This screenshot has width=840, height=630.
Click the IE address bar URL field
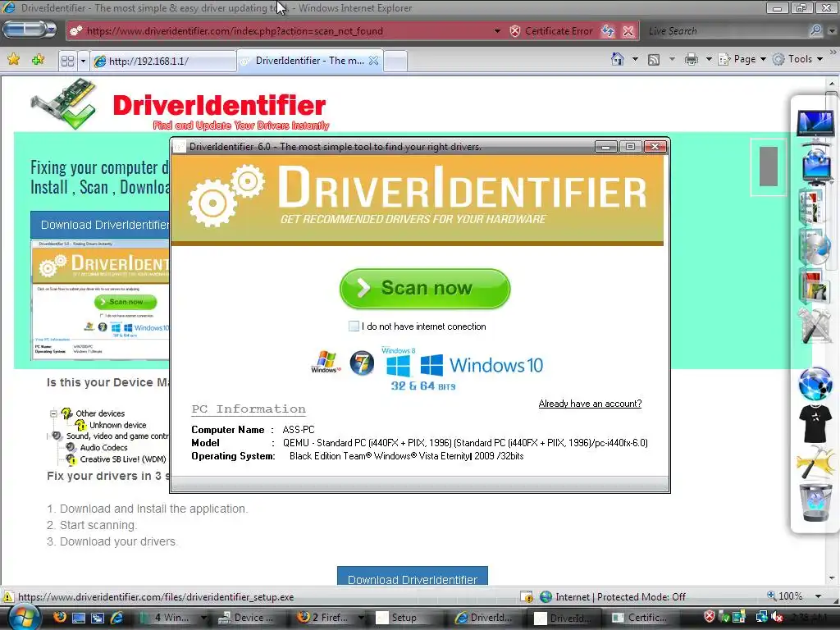tap(284, 31)
